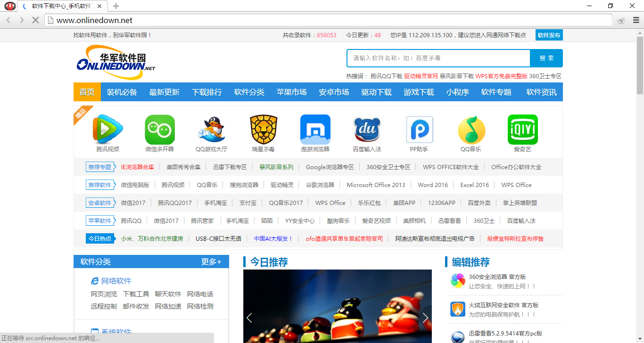Open the Microsoft Office 2013 link
This screenshot has width=644, height=343.
[376, 185]
